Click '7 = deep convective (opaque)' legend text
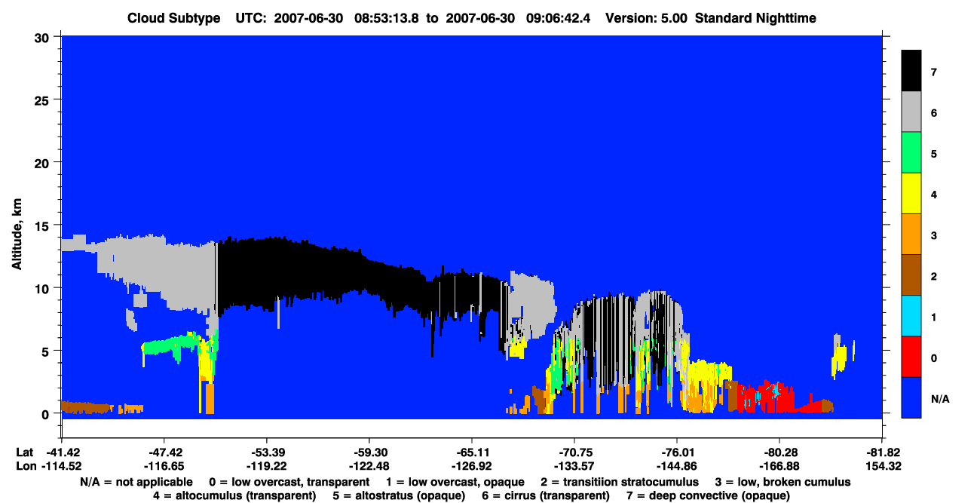 click(708, 495)
